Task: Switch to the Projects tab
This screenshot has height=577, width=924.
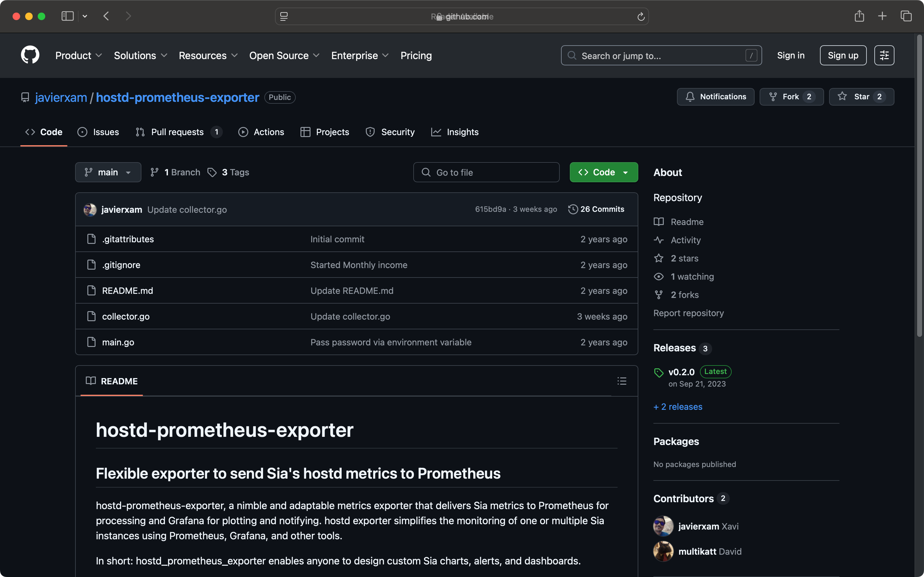Action: (x=325, y=132)
